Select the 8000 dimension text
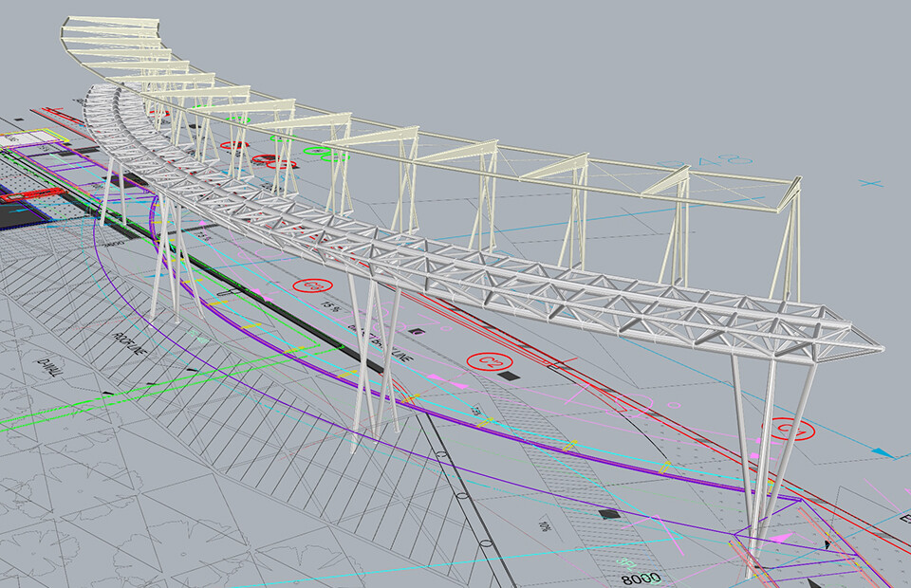Screen dimensions: 911x588 tap(640, 578)
